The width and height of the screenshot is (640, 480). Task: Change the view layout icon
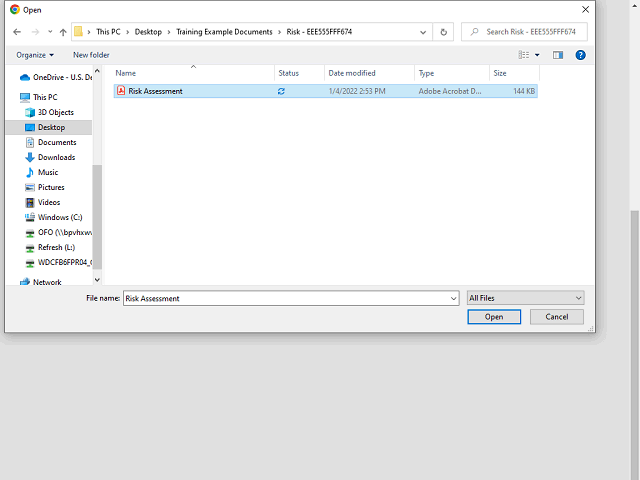[x=524, y=55]
